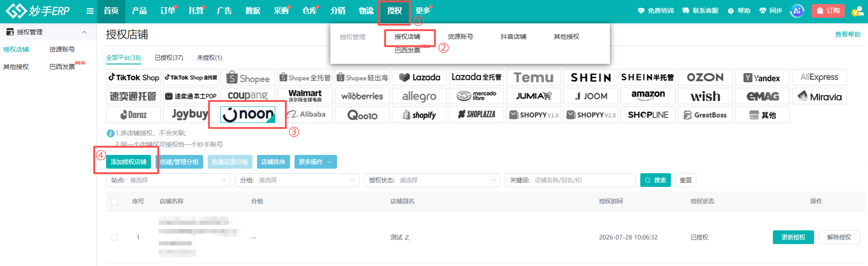The height and width of the screenshot is (266, 868).
Task: Select the Shopee platform logo
Action: [x=248, y=77]
